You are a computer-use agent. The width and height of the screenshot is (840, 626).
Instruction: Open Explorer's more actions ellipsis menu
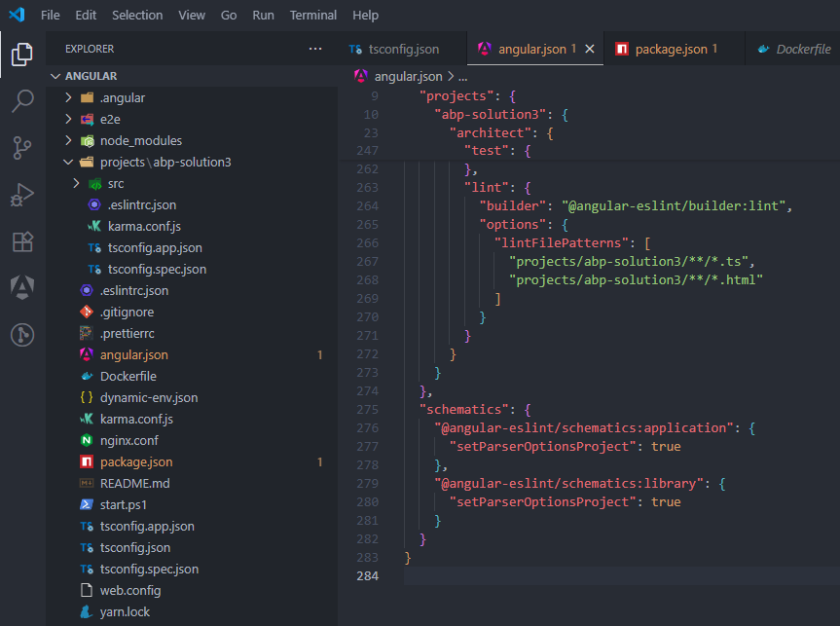click(314, 49)
